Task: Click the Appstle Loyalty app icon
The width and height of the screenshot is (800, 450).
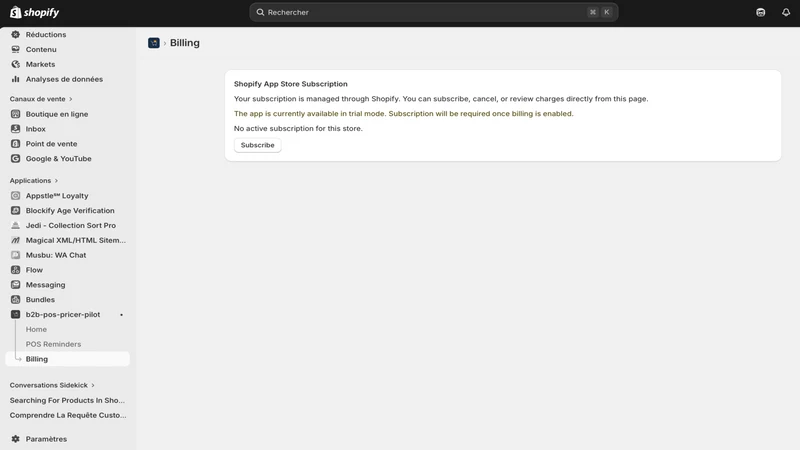Action: [x=15, y=195]
